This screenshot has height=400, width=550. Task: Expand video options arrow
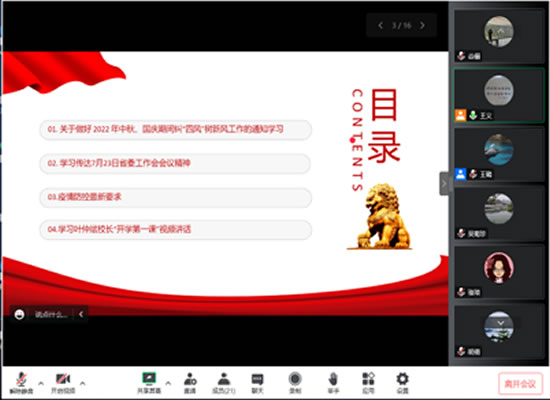[x=83, y=383]
